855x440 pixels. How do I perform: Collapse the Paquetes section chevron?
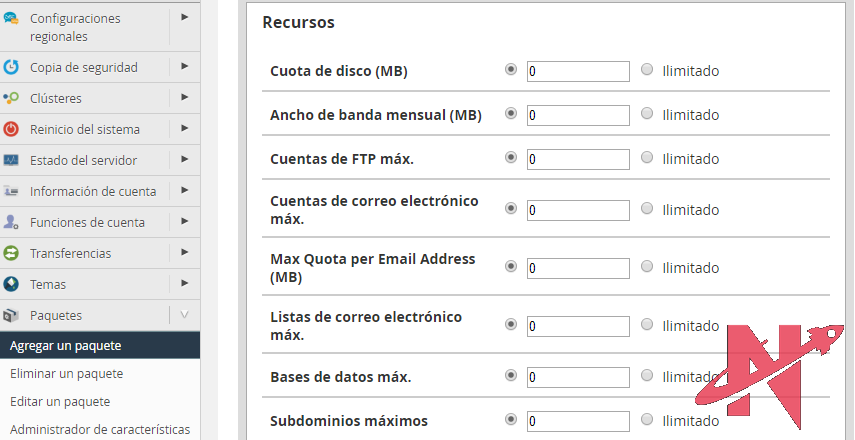click(x=184, y=315)
